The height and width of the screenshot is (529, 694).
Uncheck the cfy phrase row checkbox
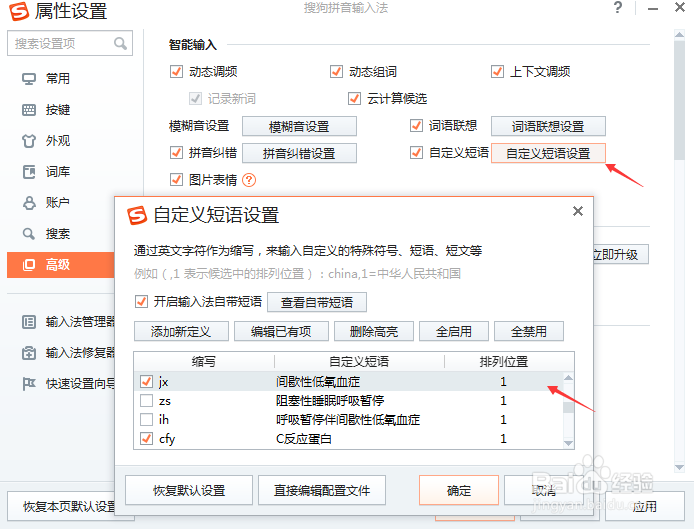pos(146,439)
